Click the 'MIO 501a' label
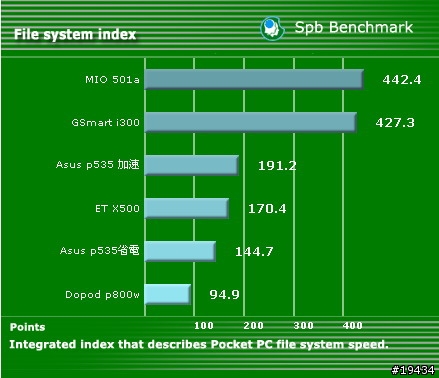 (x=112, y=80)
